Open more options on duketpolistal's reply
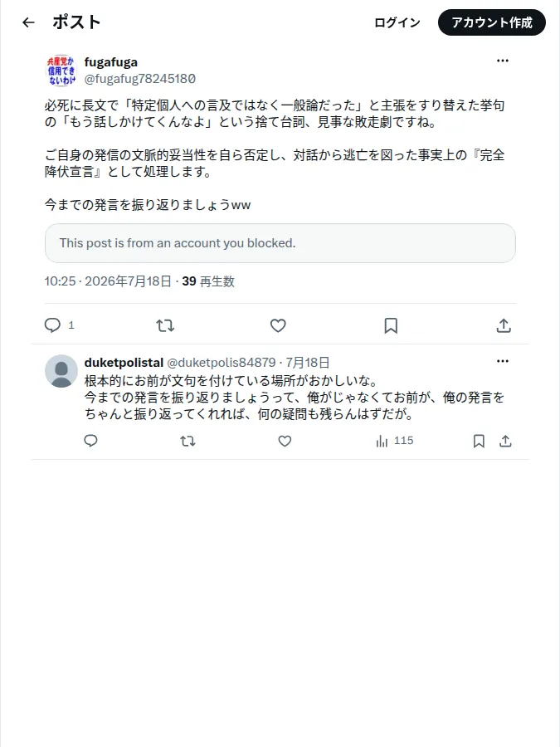 pos(503,361)
